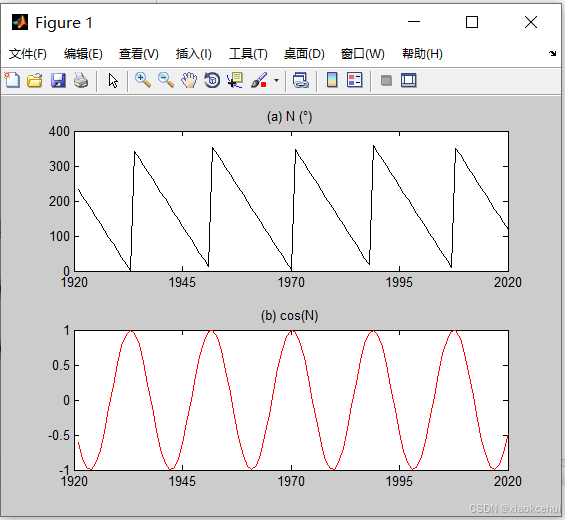This screenshot has width=565, height=520.
Task: Click the Show Plot Tools and Dock icon
Action: [409, 80]
